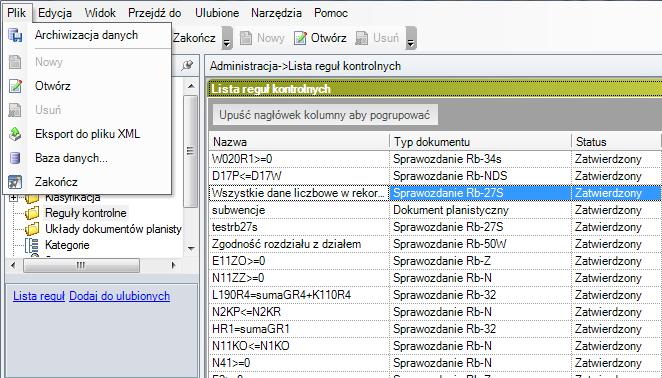Open the toolbar overflow dropdown after Usuń
This screenshot has width=662, height=378.
point(411,38)
